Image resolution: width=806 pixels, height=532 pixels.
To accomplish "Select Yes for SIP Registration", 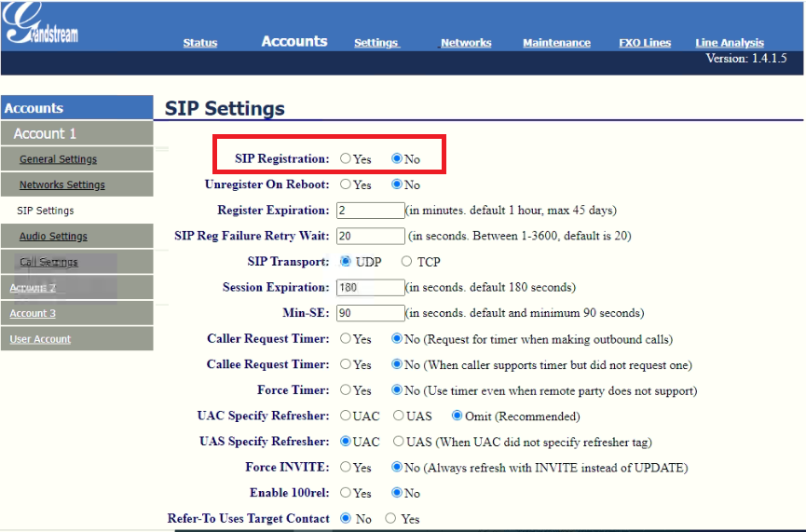I will coord(346,158).
